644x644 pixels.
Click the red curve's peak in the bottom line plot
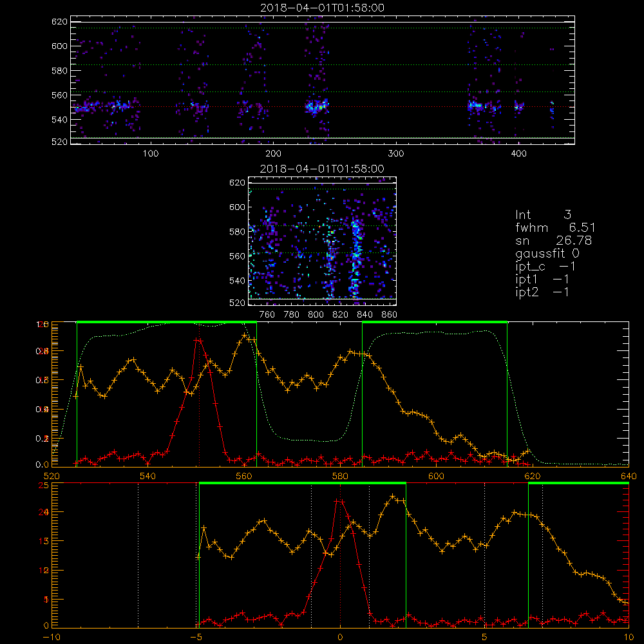pyautogui.click(x=339, y=501)
